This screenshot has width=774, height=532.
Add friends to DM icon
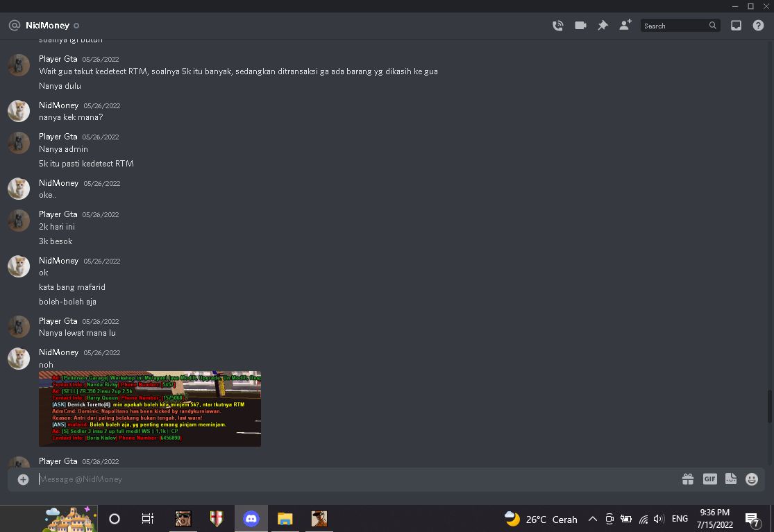(625, 25)
